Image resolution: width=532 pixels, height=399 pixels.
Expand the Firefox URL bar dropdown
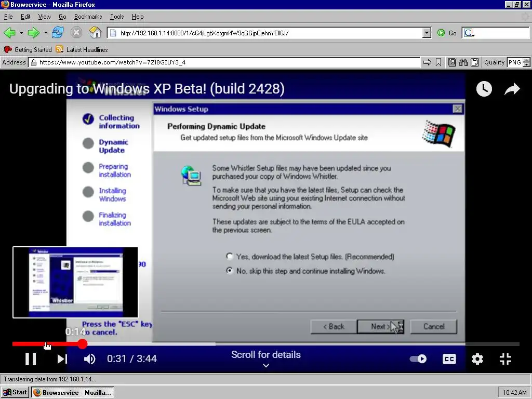coord(427,33)
